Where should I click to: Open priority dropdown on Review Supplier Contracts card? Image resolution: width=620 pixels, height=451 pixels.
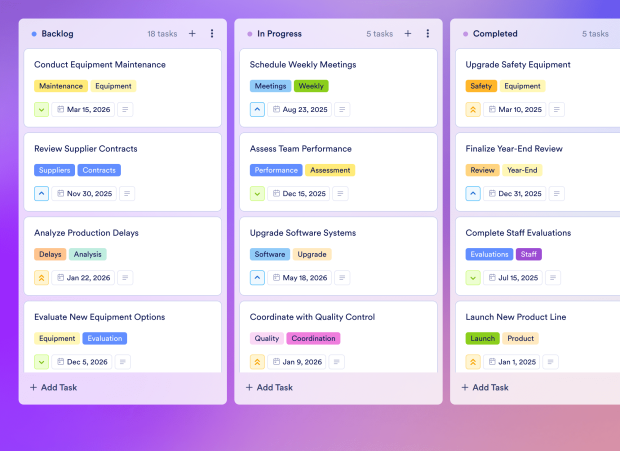tap(41, 194)
